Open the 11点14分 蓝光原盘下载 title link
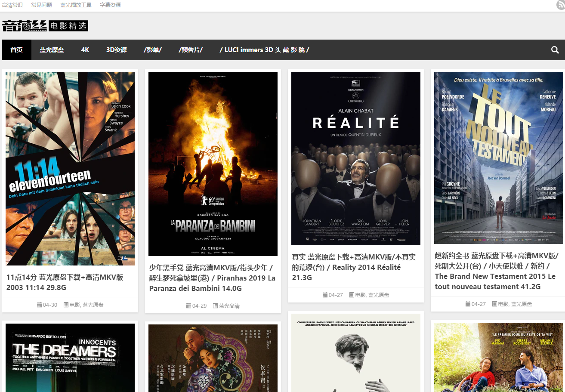Viewport: 565px width, 392px height. (x=65, y=282)
